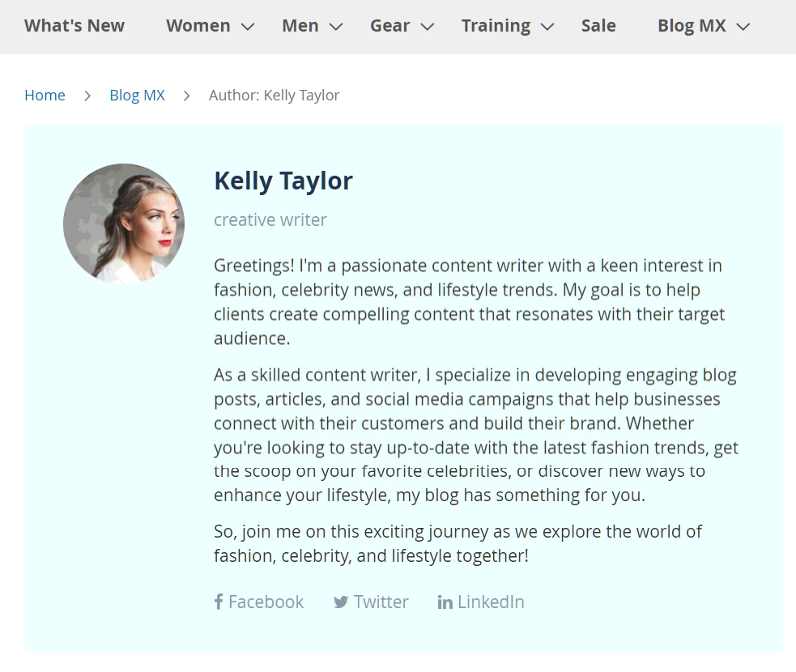This screenshot has height=672, width=796.
Task: Click the Twitter text link
Action: (381, 602)
